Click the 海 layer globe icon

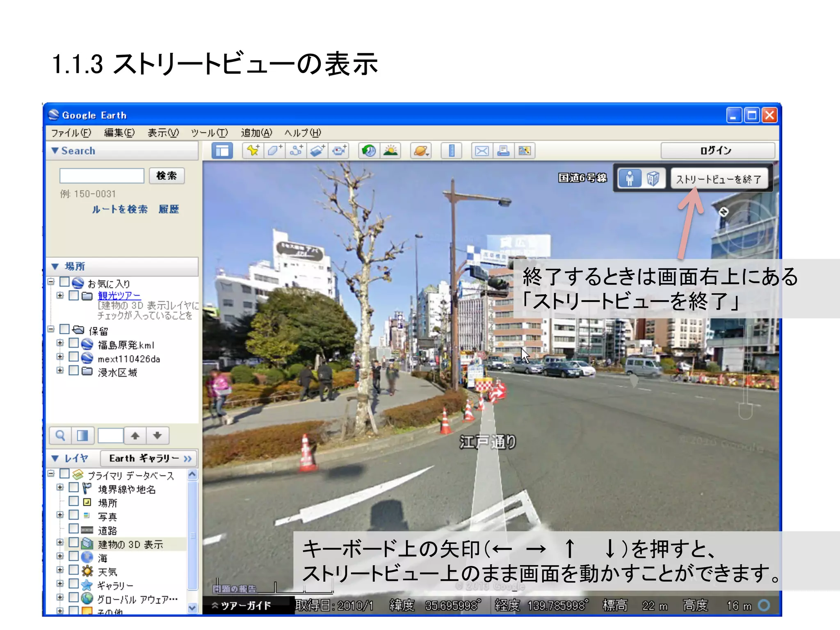(x=87, y=557)
